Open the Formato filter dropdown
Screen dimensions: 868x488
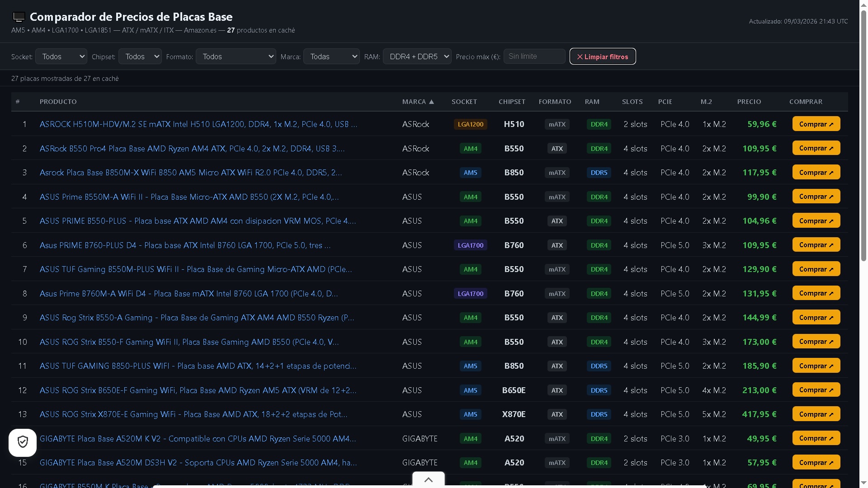236,56
